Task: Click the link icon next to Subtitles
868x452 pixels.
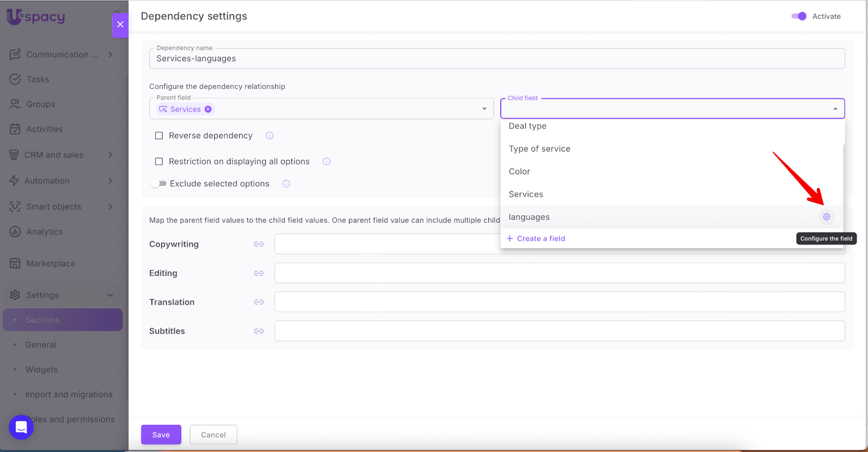Action: click(x=259, y=331)
